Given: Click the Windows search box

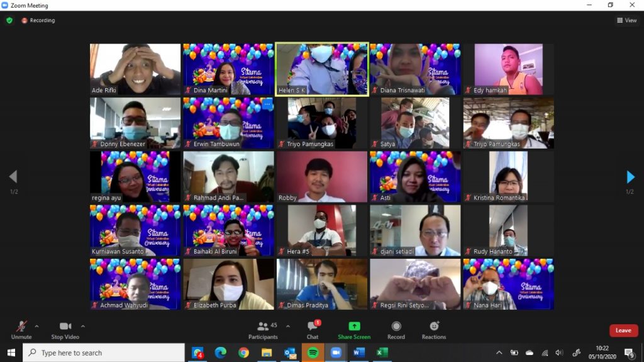Looking at the screenshot, I should coord(104,353).
